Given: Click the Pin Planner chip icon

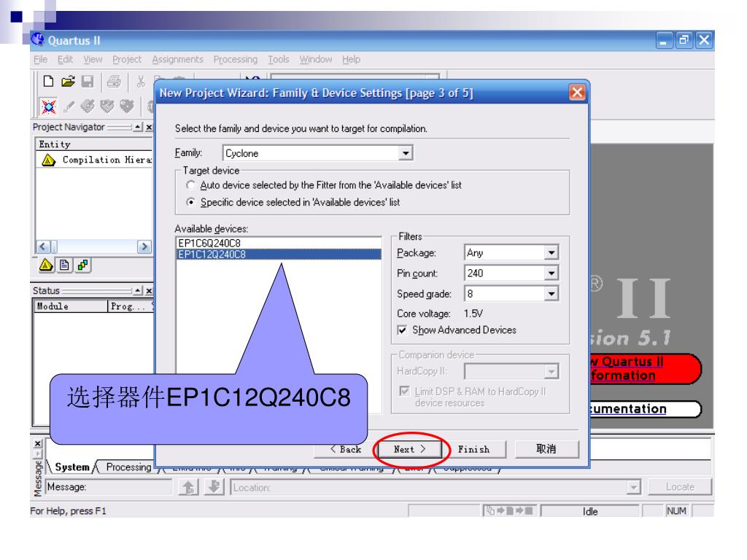Looking at the screenshot, I should (x=88, y=106).
